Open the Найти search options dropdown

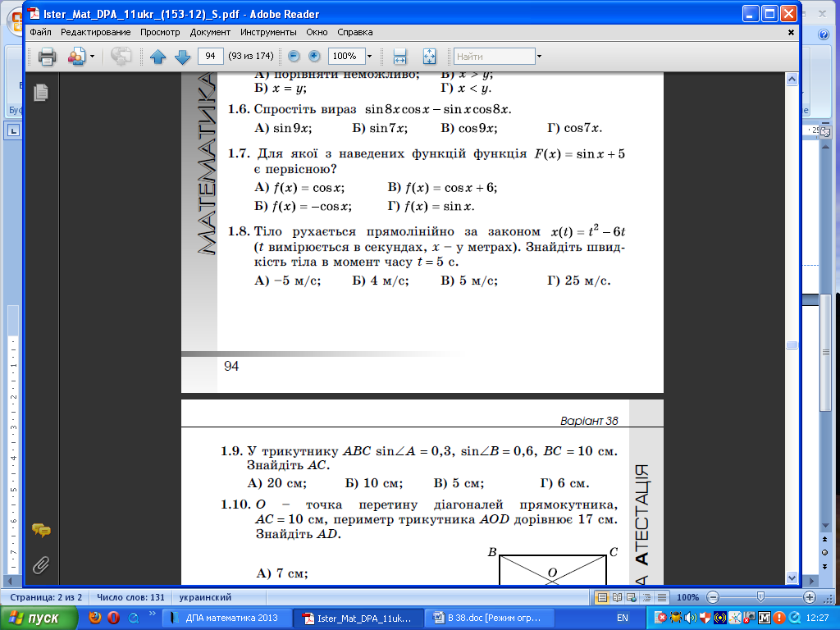(539, 57)
